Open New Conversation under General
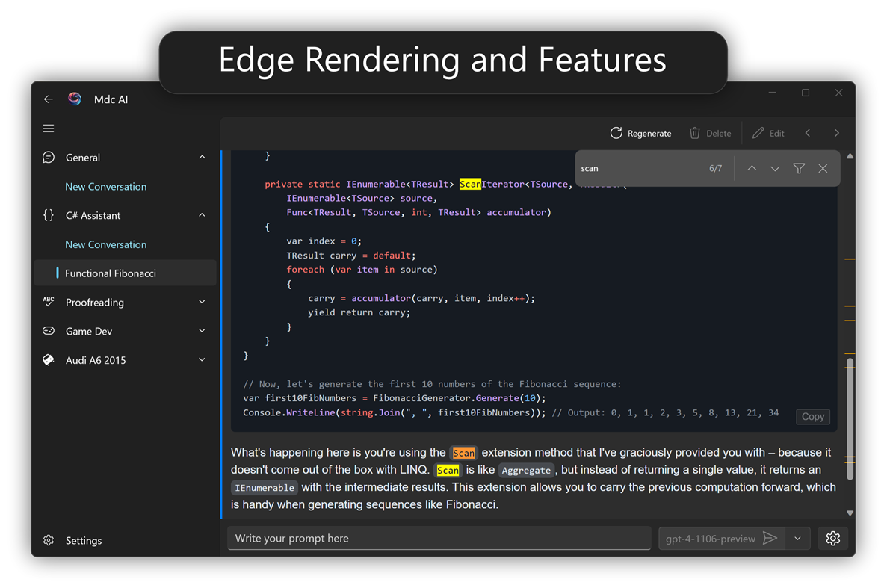The width and height of the screenshot is (887, 588). coord(106,187)
